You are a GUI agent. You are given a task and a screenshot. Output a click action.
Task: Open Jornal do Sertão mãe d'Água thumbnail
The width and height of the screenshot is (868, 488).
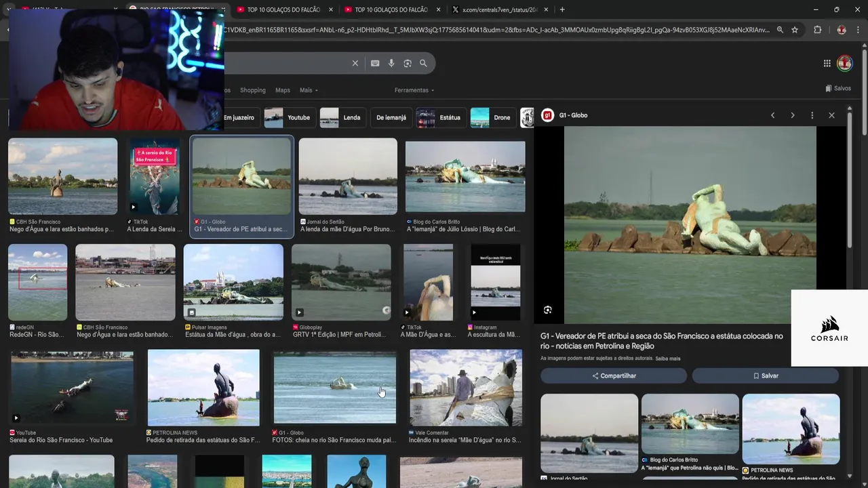pos(348,176)
